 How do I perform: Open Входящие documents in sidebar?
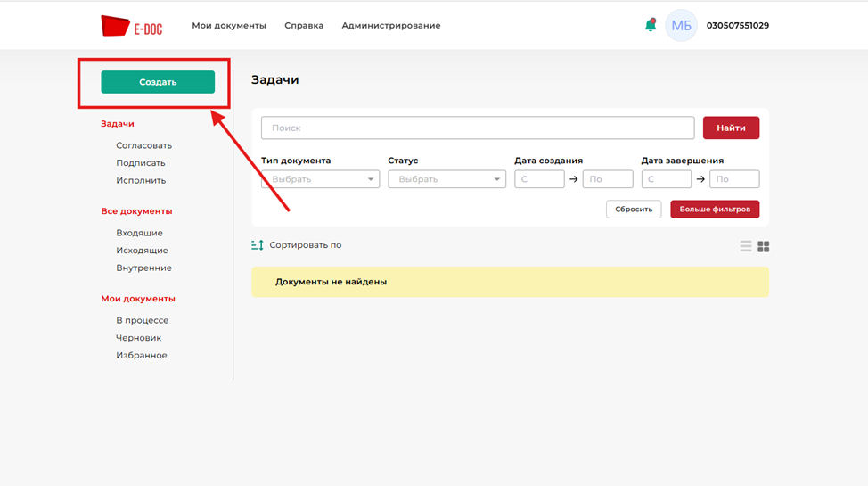click(139, 233)
